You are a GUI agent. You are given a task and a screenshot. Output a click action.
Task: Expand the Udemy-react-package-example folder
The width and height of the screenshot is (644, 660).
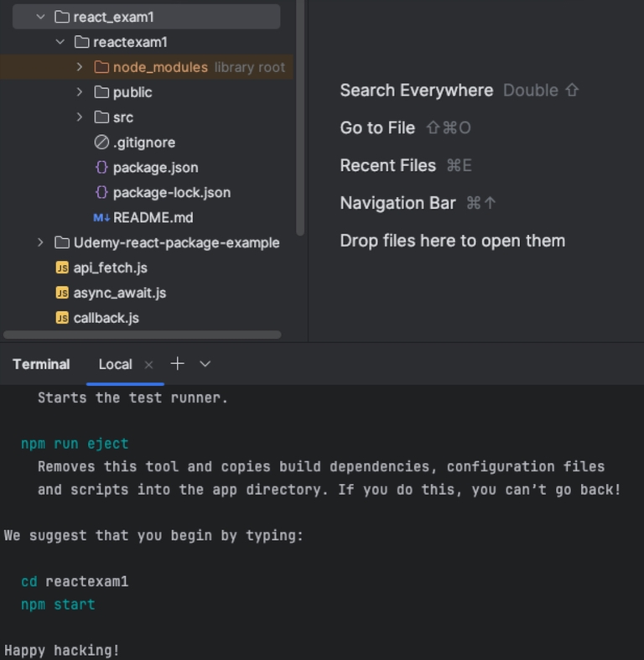(40, 242)
